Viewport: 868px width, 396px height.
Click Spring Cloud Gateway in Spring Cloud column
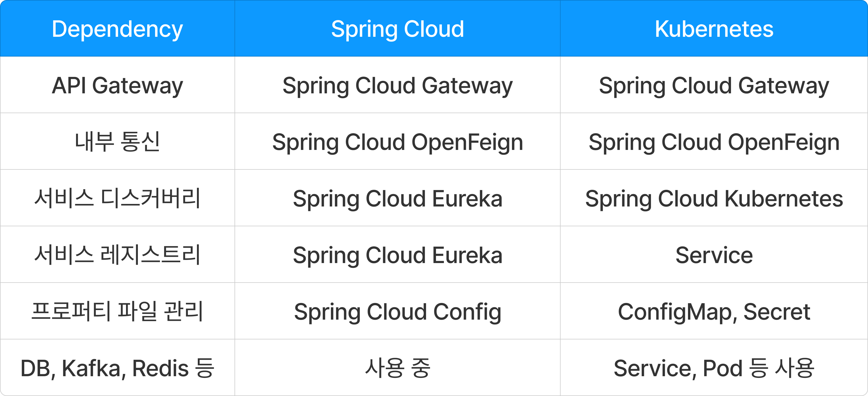(x=397, y=86)
